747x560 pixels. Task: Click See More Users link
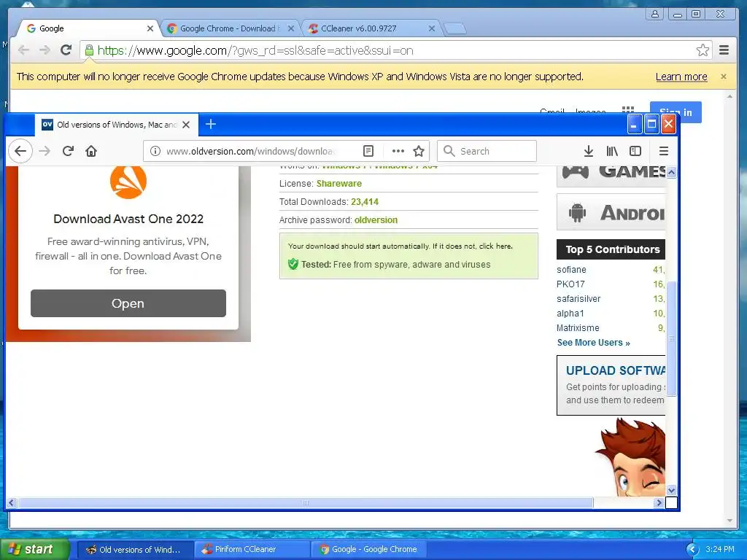tap(594, 343)
